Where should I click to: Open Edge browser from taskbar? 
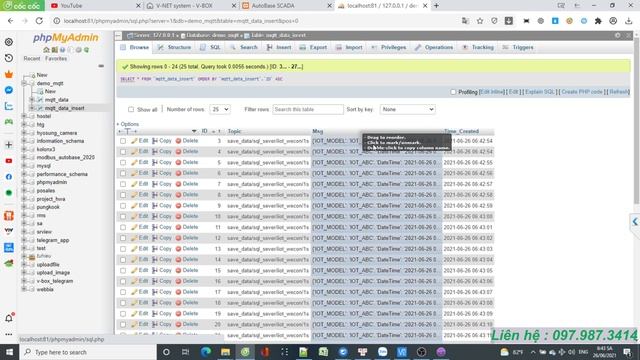click(x=206, y=352)
